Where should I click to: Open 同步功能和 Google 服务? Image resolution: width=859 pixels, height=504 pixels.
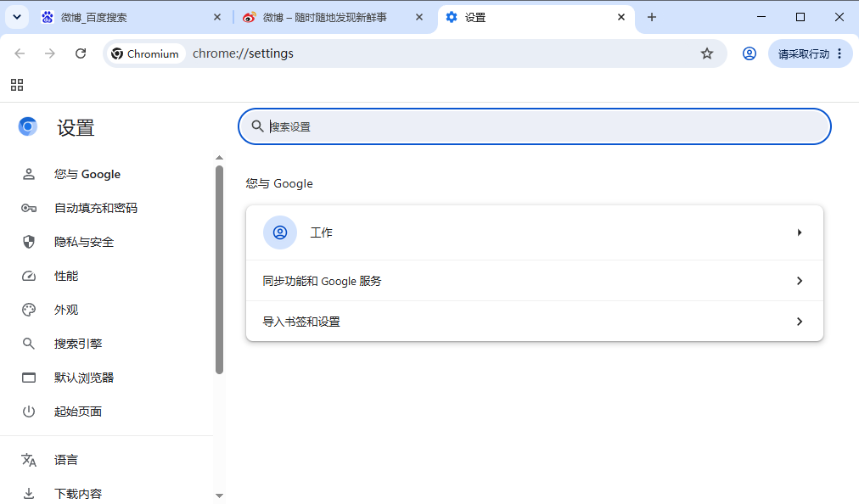(535, 281)
